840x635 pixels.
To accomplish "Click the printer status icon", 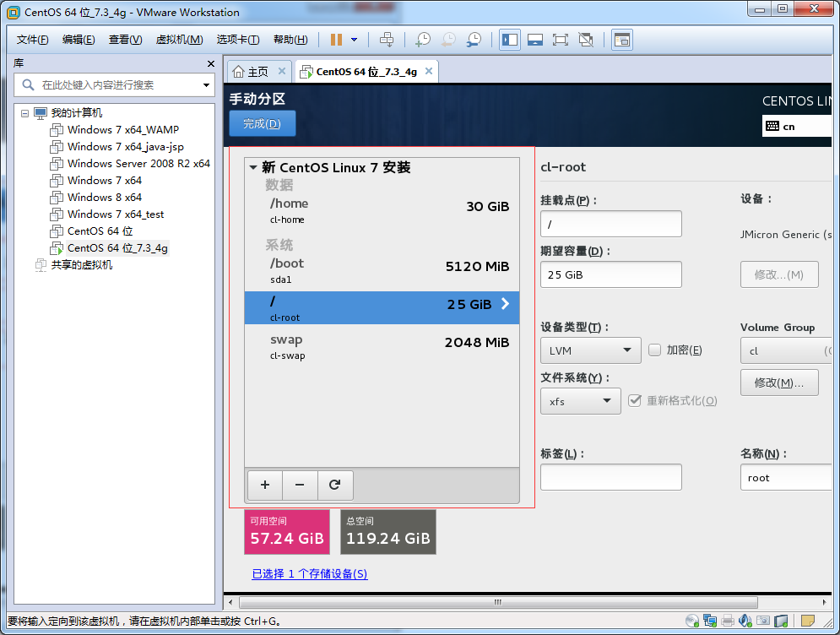I will (728, 621).
